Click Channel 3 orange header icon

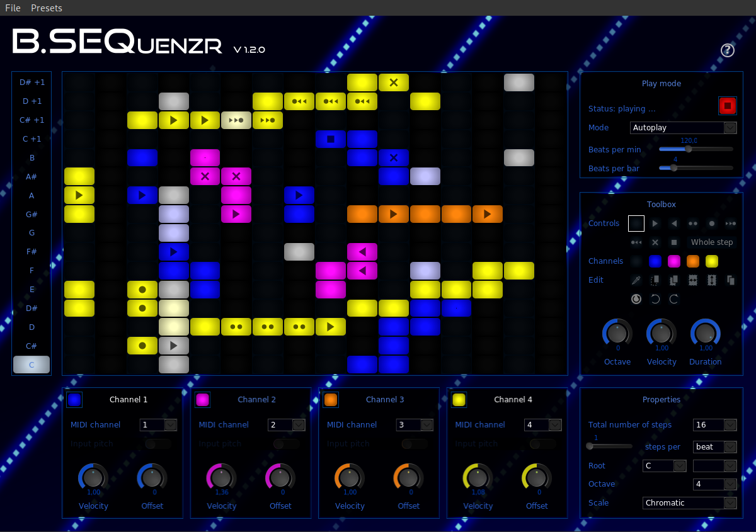tap(331, 400)
